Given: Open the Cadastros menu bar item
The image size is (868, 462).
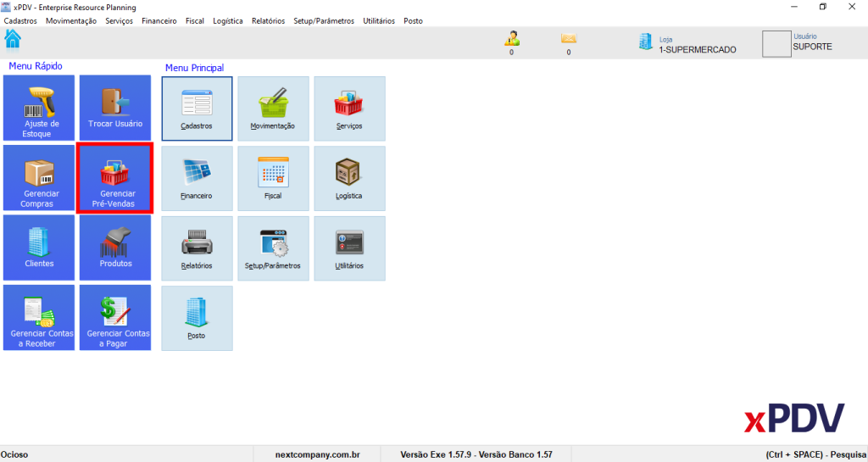Looking at the screenshot, I should (x=20, y=21).
